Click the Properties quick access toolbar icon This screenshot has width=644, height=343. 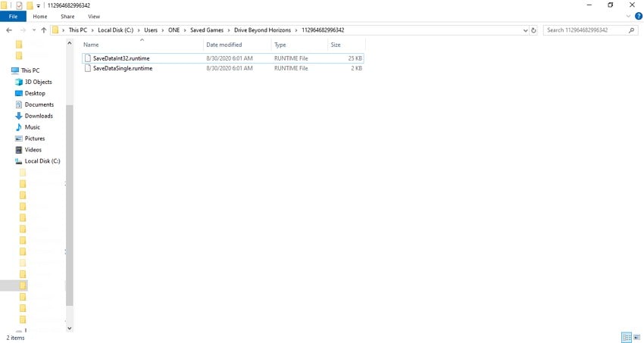pos(19,5)
